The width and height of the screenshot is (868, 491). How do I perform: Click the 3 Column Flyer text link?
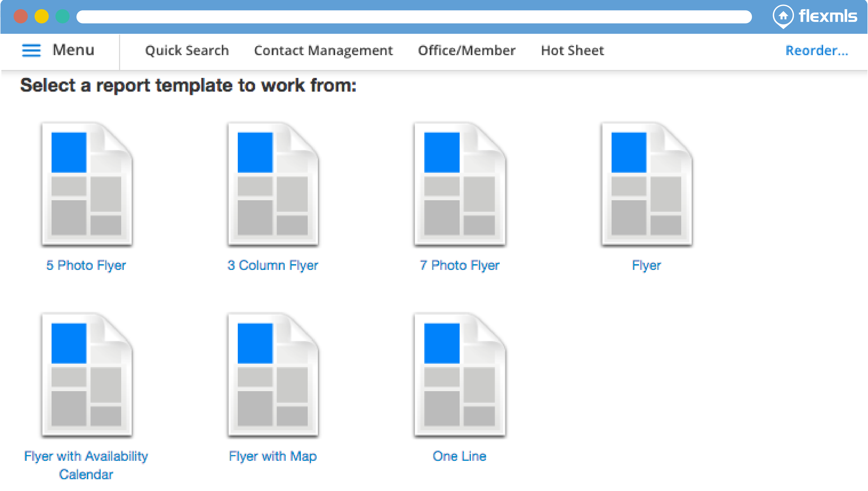point(272,266)
